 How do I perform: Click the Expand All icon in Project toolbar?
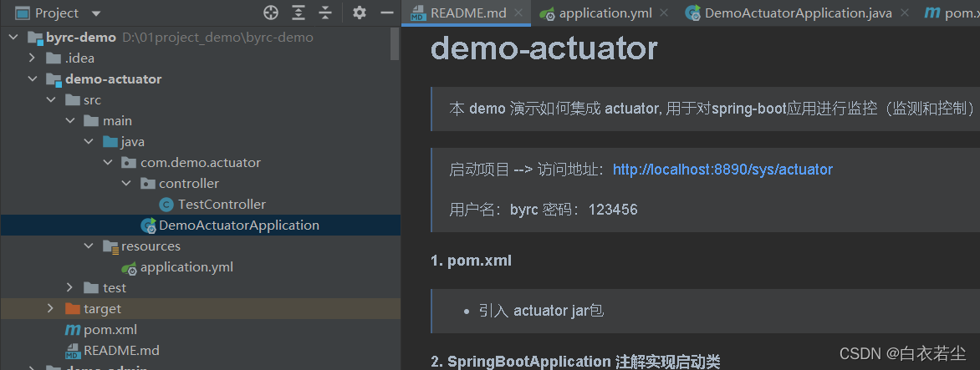pyautogui.click(x=299, y=13)
